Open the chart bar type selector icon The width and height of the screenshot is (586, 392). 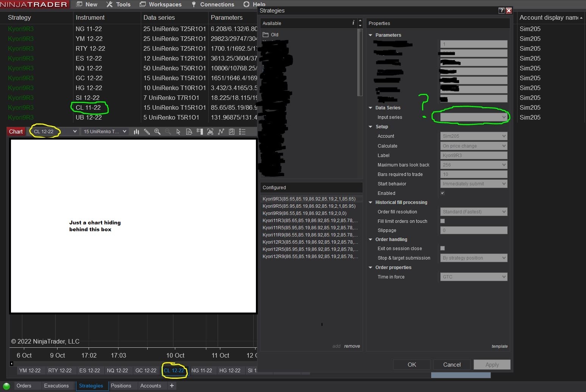136,132
